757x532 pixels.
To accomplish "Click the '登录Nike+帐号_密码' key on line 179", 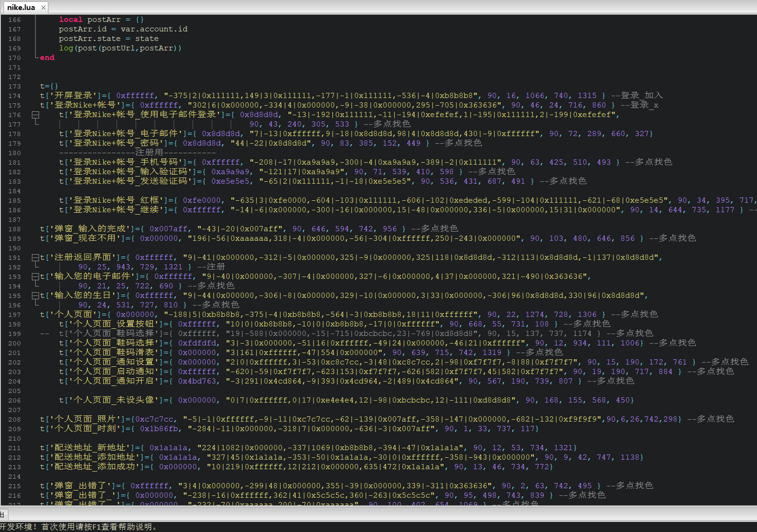I will pos(116,143).
